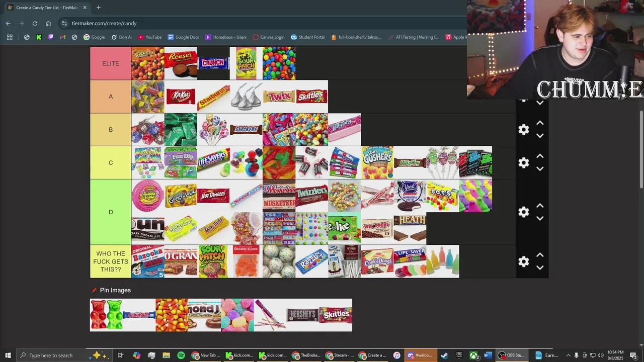Click the B tier label

coord(111,130)
